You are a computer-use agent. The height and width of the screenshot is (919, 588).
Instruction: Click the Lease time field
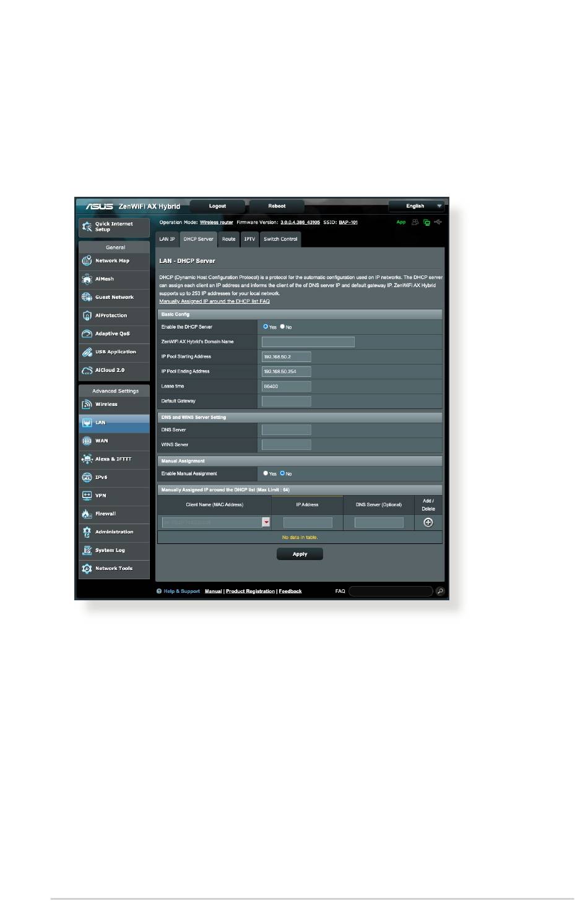pos(287,386)
